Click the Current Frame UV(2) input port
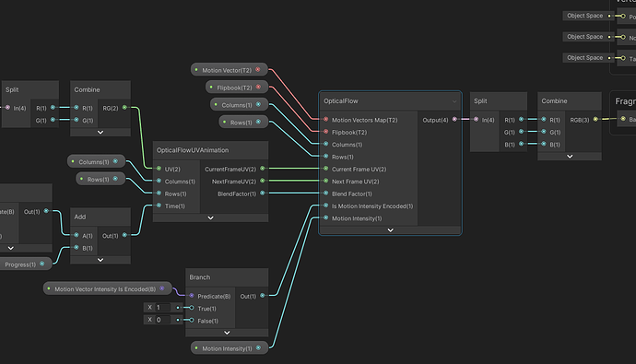The height and width of the screenshot is (364, 636). 325,169
